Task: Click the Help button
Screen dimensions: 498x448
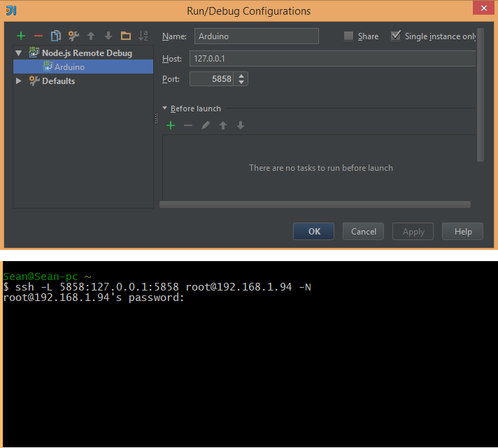Action: pos(463,232)
